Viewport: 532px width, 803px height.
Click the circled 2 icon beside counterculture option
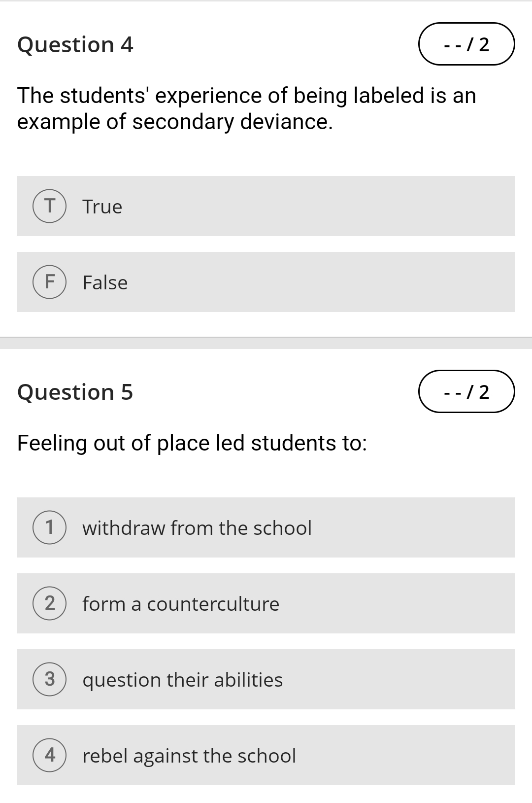[49, 604]
